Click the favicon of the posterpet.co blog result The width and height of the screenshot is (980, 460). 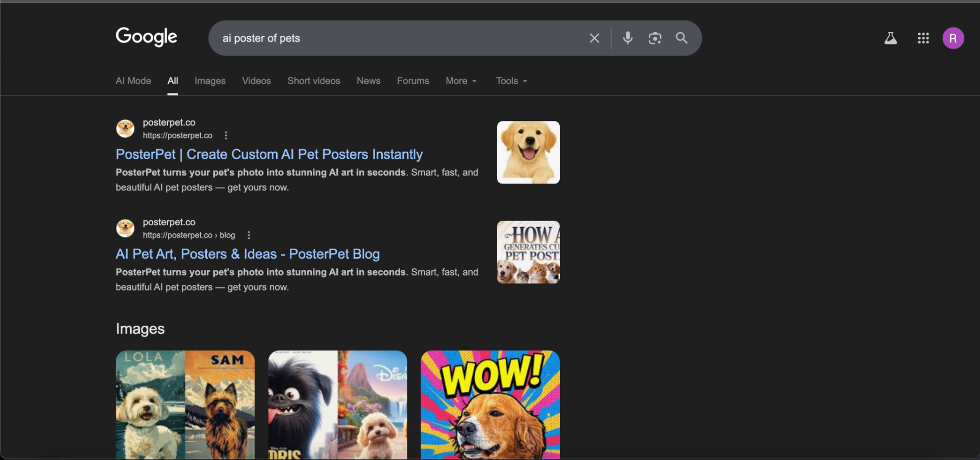pos(125,228)
